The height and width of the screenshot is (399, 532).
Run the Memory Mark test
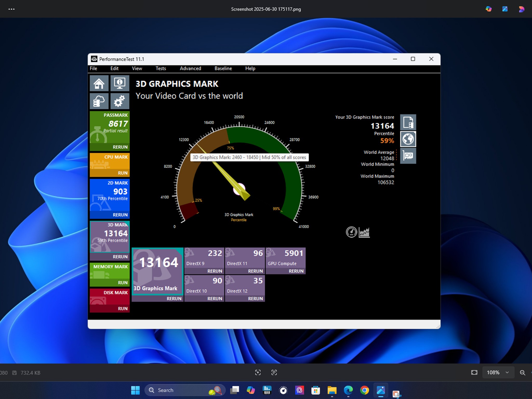(x=123, y=283)
